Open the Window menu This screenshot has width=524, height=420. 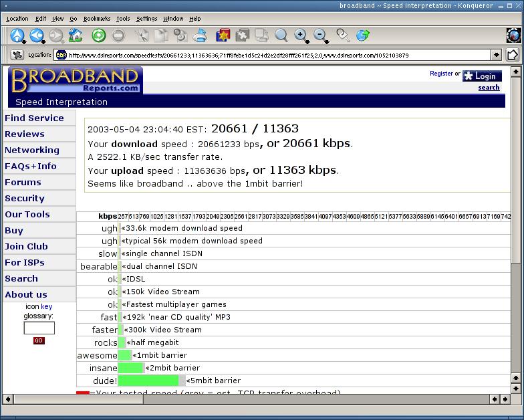(173, 19)
